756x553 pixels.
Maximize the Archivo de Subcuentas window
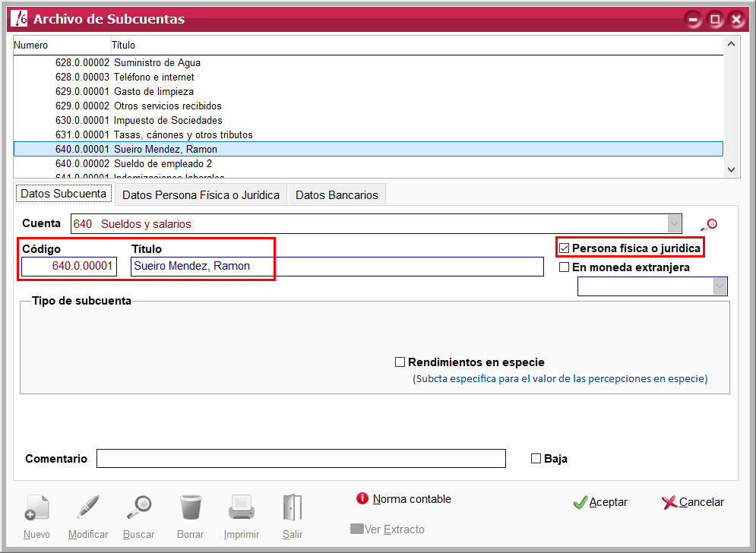tap(715, 19)
